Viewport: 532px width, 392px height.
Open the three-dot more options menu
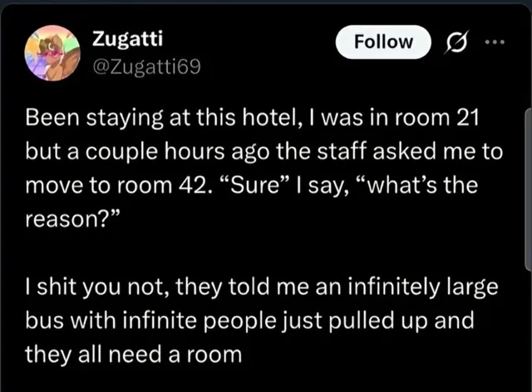495,42
